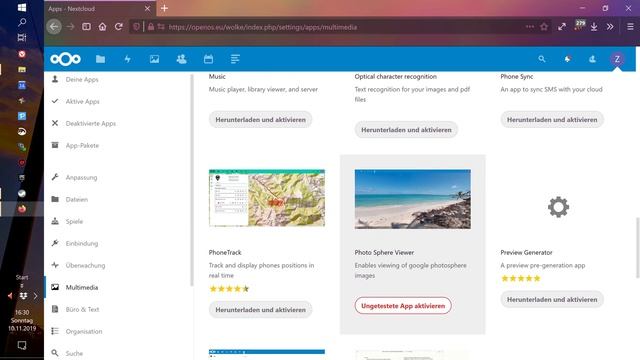Click PhoneTrack app title
640x360 pixels.
pos(225,252)
